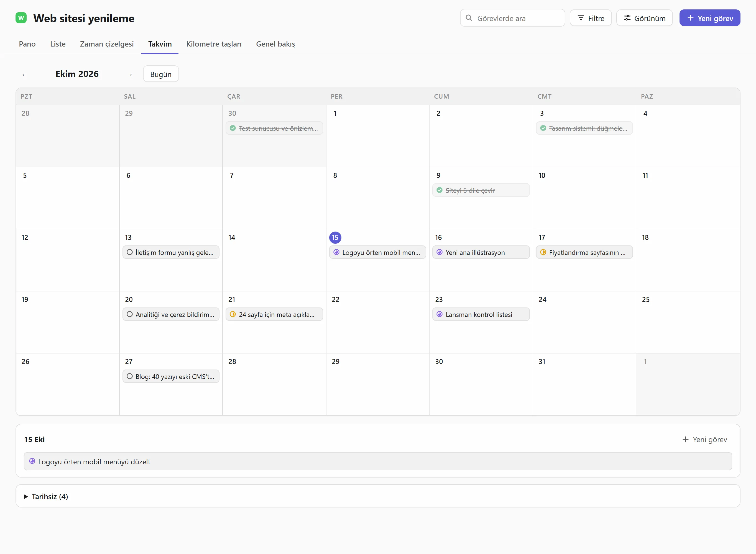Click the status icon in the 15 Eki panel task
The width and height of the screenshot is (756, 554).
32,461
